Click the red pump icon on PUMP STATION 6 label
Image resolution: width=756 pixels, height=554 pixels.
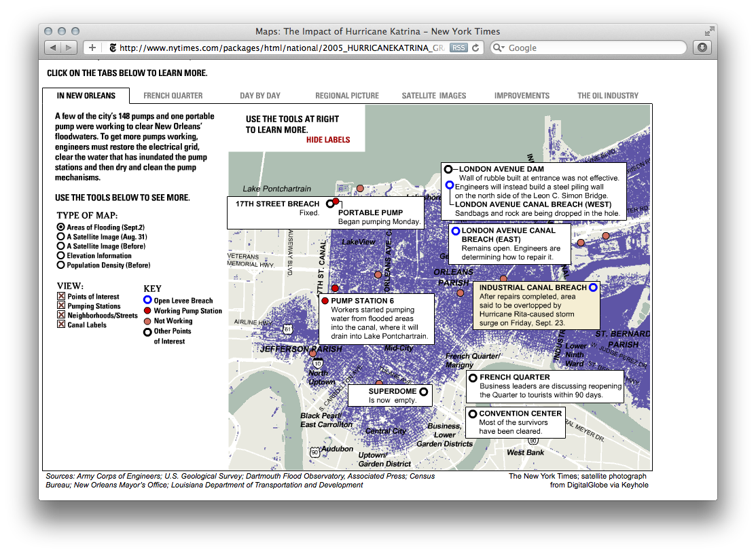[x=327, y=301]
